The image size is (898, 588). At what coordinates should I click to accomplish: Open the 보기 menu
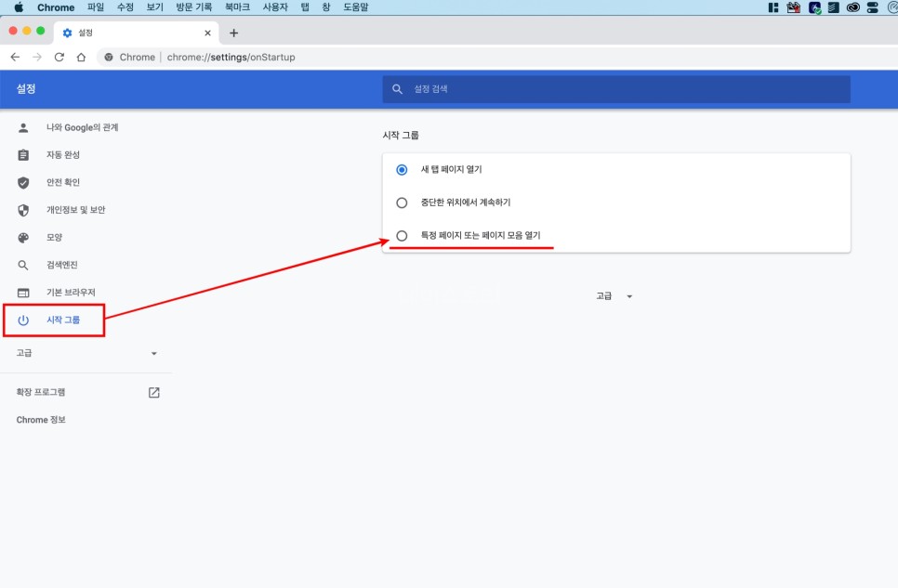(x=154, y=7)
